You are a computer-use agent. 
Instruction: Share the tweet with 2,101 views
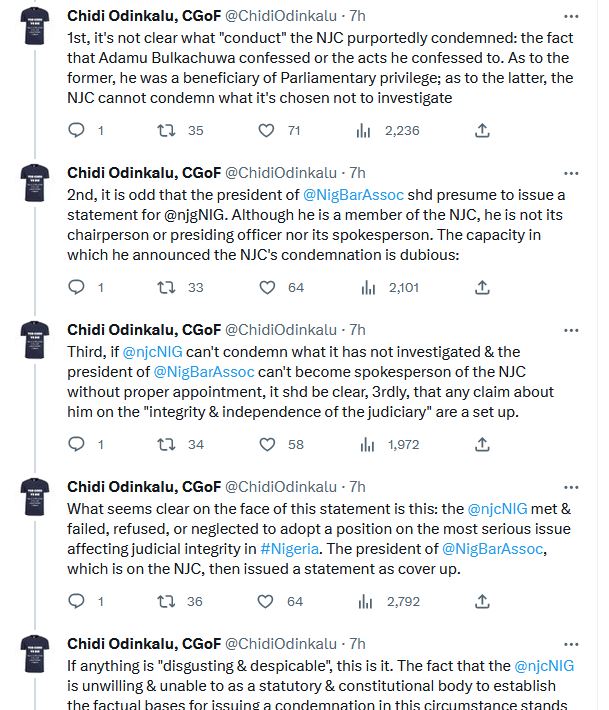pos(482,287)
